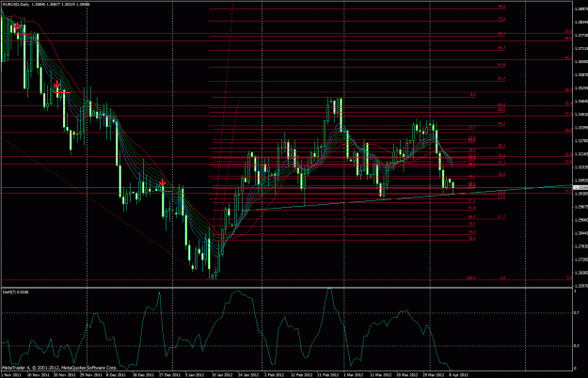Click the '20 Mar 2012' date label

(407, 374)
